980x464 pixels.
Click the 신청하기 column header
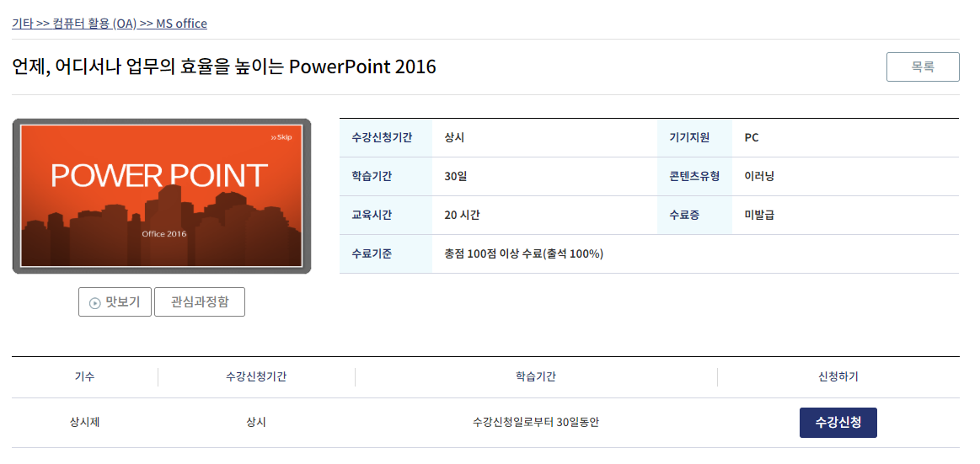(x=838, y=377)
